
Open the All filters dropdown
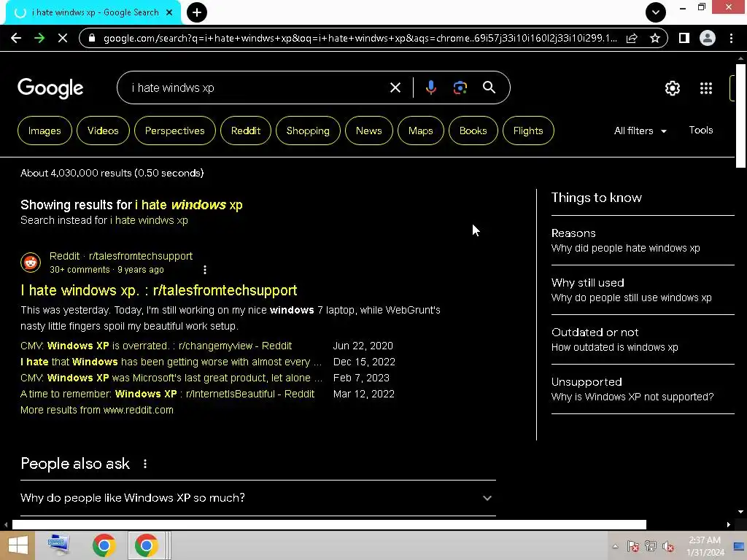coord(640,131)
